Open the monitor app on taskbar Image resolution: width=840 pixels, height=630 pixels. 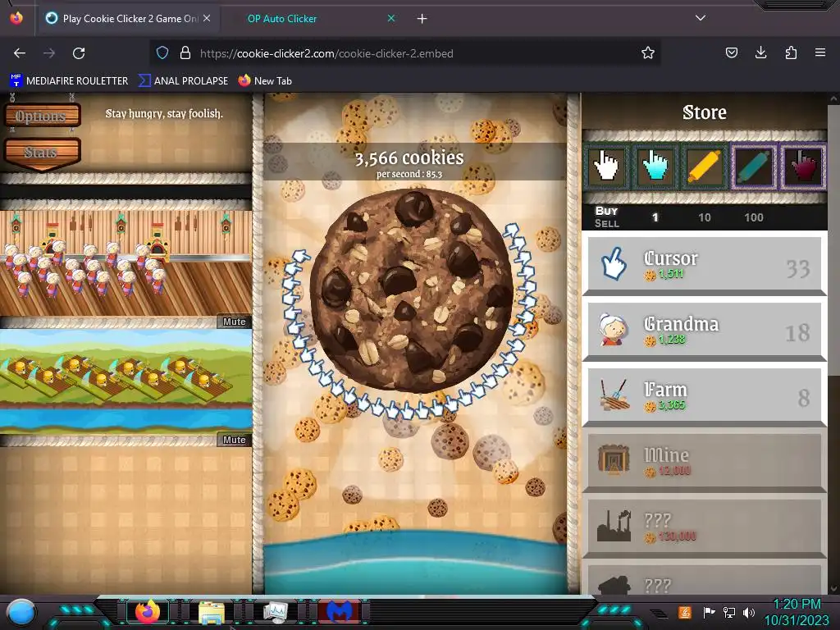[x=276, y=612]
